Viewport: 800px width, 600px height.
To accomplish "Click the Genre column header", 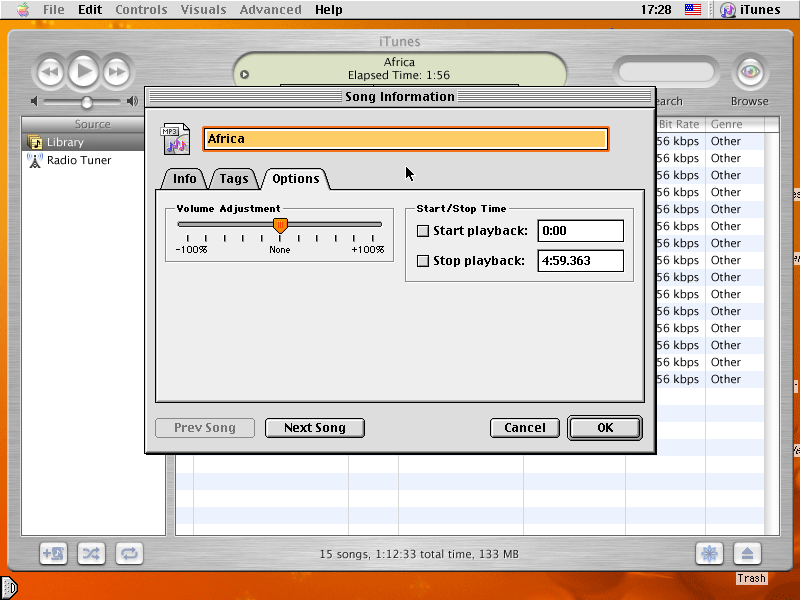I will pyautogui.click(x=734, y=124).
